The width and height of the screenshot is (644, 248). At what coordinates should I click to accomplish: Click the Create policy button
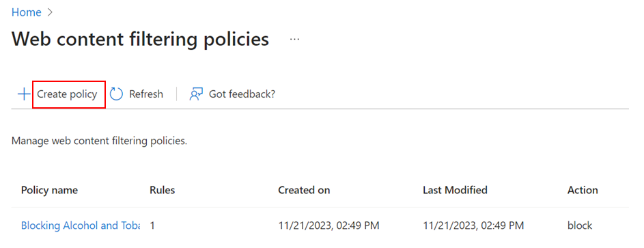(68, 94)
